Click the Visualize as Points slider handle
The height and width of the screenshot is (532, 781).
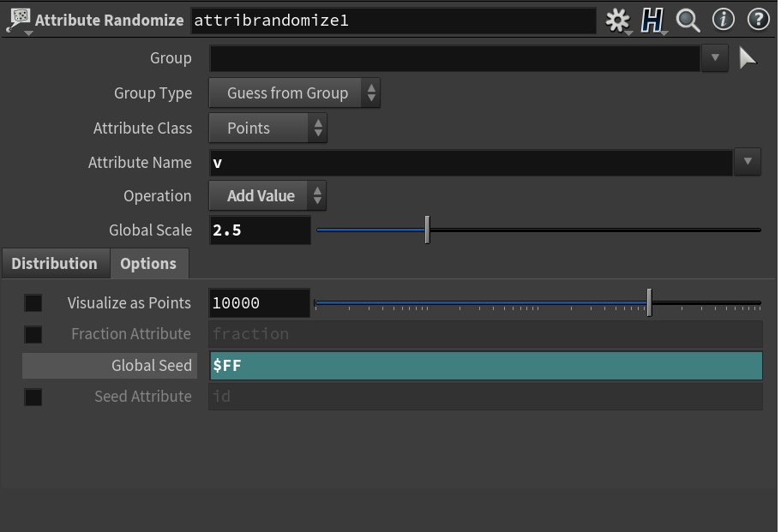[x=650, y=302]
